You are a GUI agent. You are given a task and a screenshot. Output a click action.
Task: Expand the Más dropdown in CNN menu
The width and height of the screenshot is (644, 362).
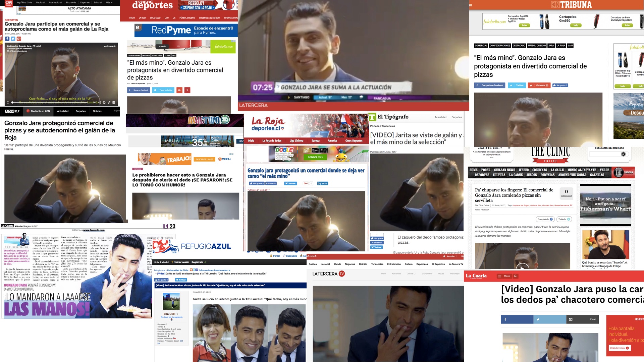(x=109, y=2)
